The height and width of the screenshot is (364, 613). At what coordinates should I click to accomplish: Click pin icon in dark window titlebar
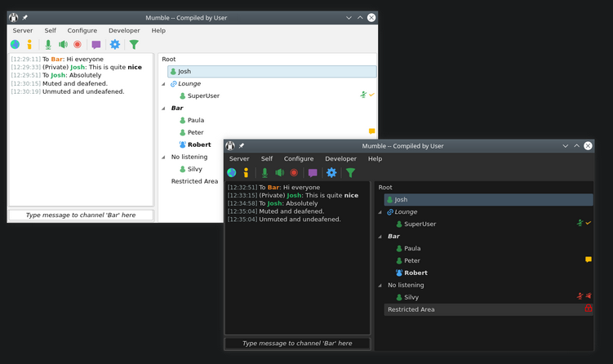click(x=242, y=146)
